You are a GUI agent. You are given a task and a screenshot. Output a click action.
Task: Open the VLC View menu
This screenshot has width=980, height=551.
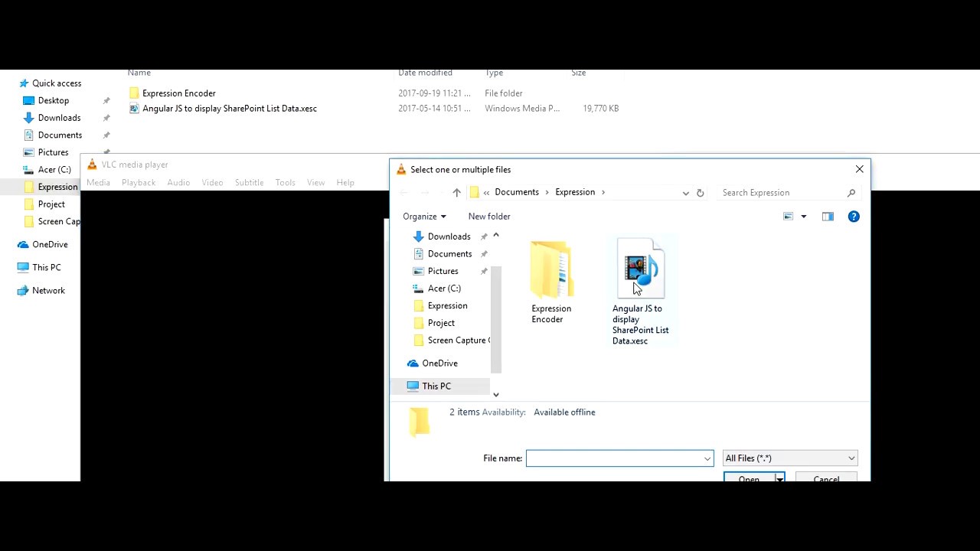click(315, 183)
